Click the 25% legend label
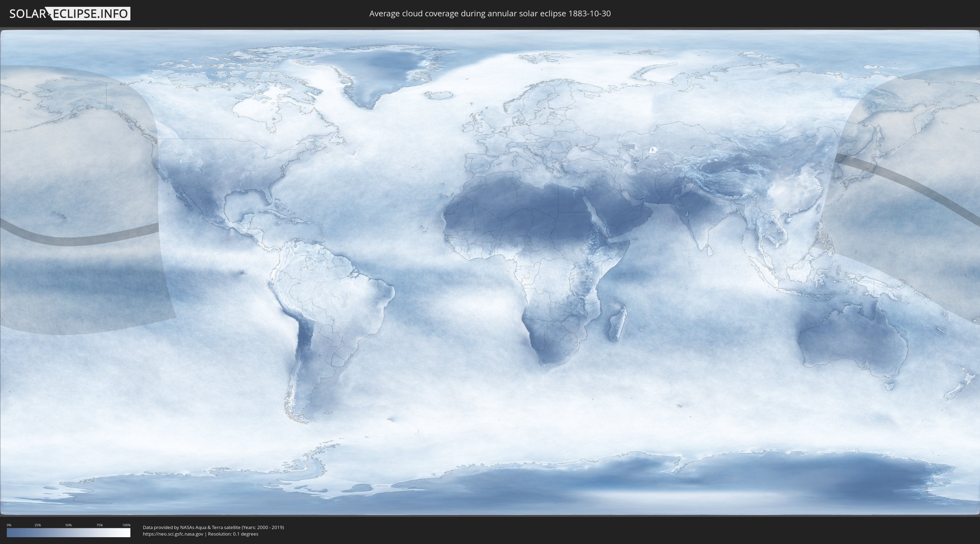This screenshot has width=980, height=544. coord(38,525)
